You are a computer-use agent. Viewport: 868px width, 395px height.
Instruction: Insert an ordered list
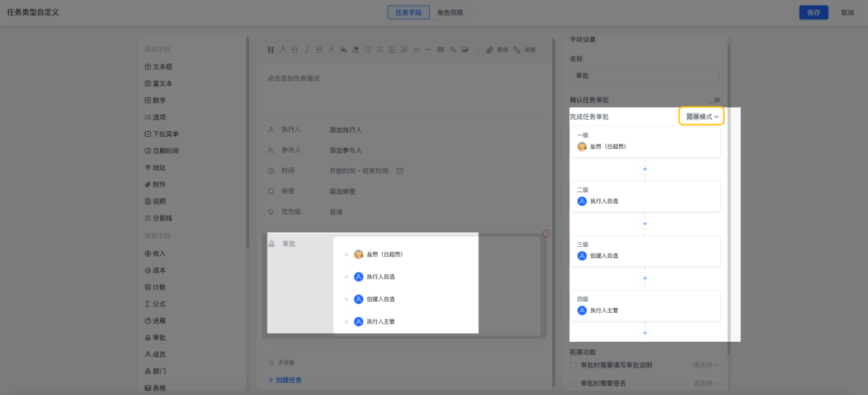point(367,49)
